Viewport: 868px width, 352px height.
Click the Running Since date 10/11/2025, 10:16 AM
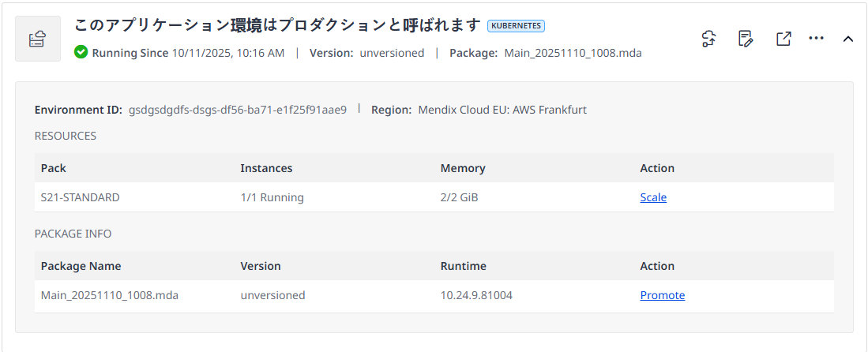(228, 53)
